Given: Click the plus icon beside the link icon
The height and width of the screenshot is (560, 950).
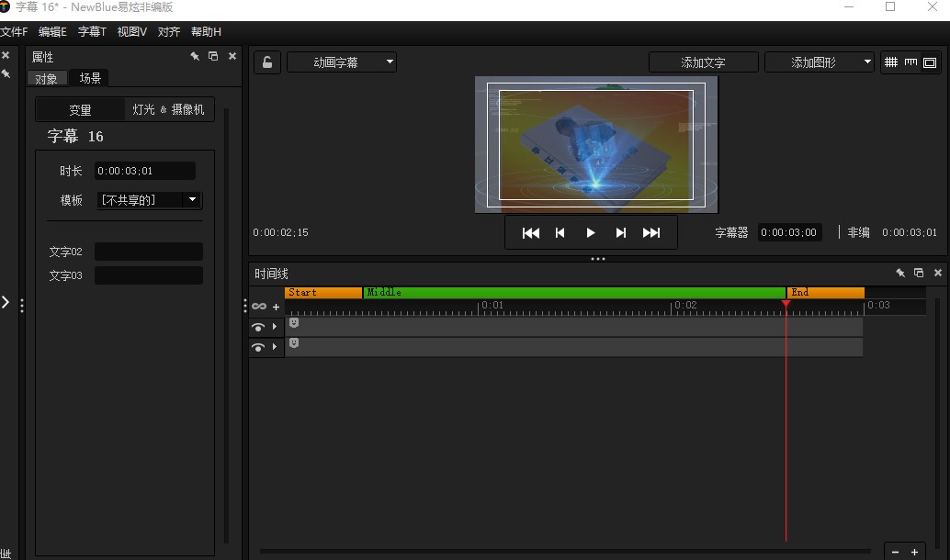Looking at the screenshot, I should [276, 307].
